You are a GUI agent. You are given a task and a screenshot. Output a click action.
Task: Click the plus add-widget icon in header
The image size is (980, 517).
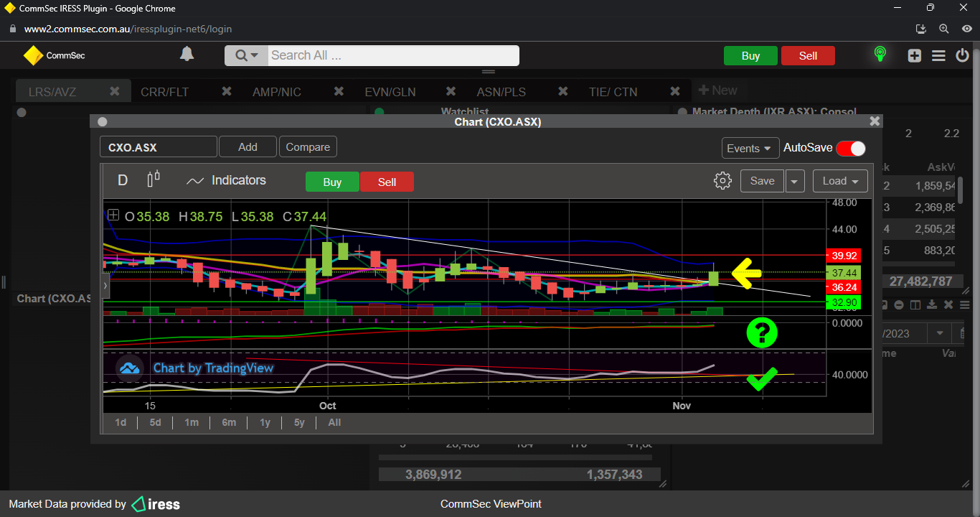pyautogui.click(x=914, y=55)
